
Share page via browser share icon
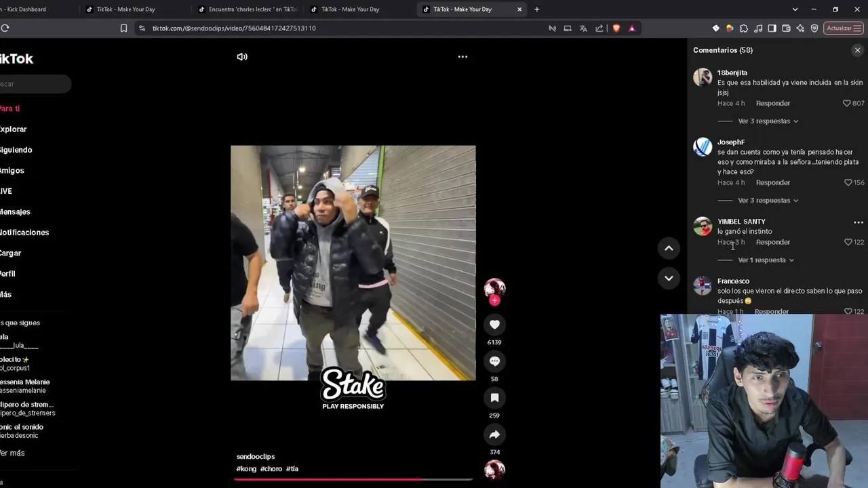click(x=599, y=28)
